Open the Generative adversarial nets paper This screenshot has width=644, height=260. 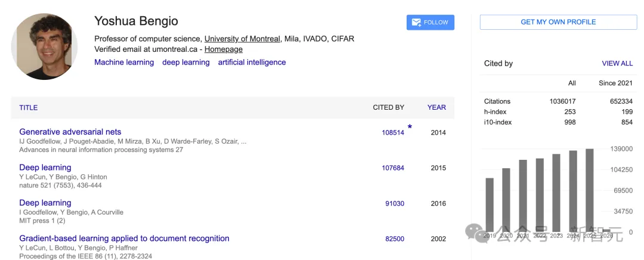click(x=70, y=132)
